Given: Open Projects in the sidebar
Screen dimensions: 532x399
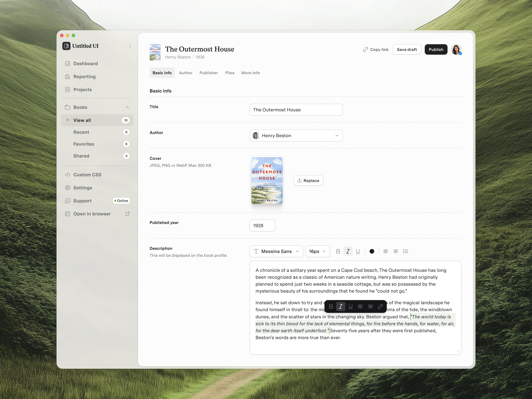Looking at the screenshot, I should [x=97, y=89].
